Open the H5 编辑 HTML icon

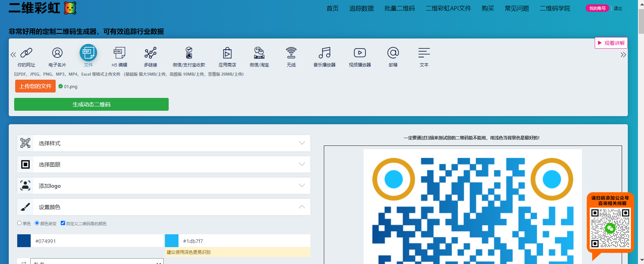click(119, 53)
